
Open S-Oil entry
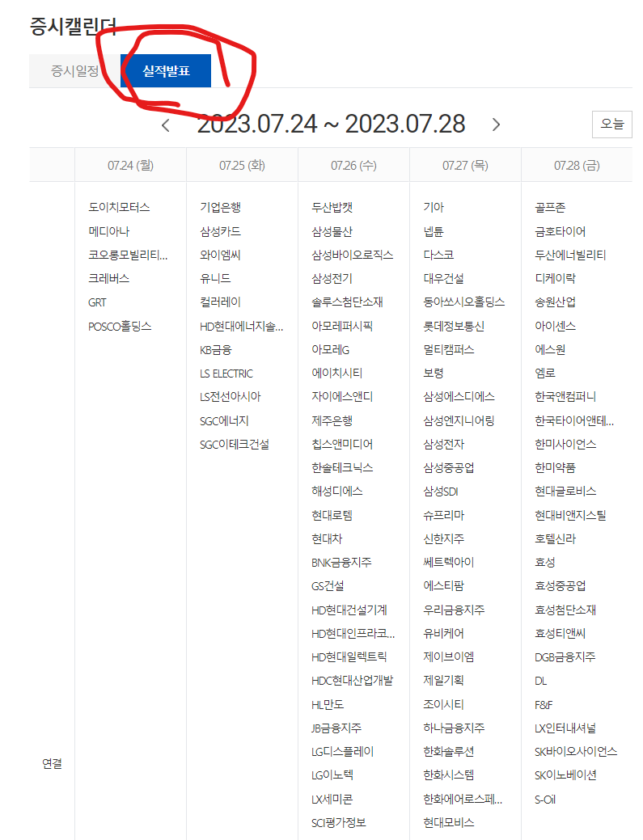click(545, 800)
